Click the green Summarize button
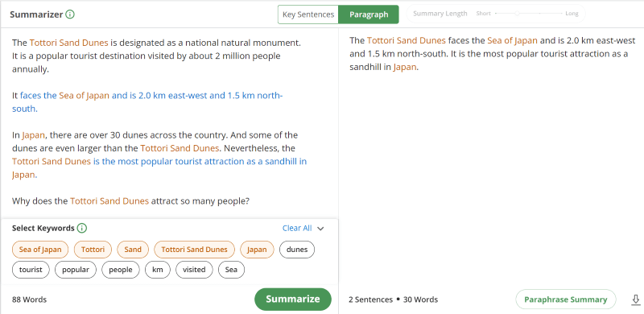The image size is (644, 314). 293,300
